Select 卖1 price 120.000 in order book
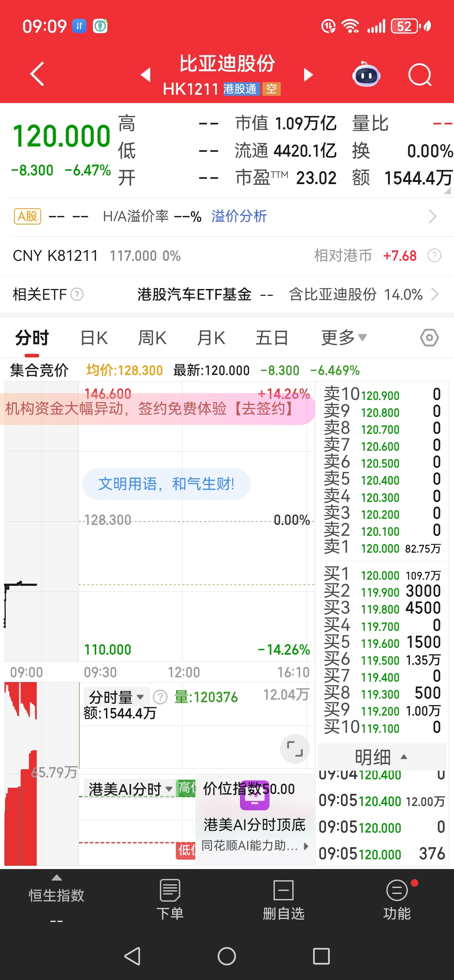This screenshot has width=454, height=980. [x=380, y=549]
